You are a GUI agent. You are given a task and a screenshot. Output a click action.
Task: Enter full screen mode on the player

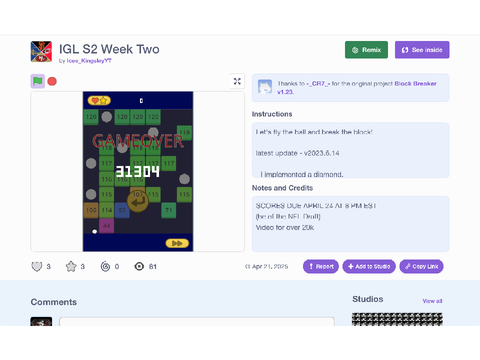(237, 81)
